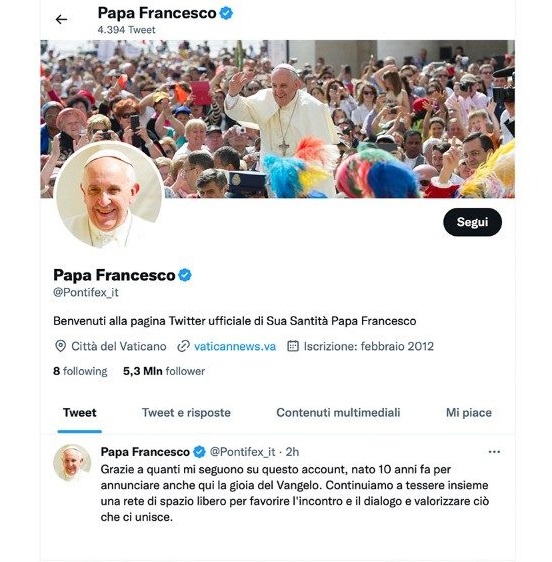The image size is (552, 562).
Task: Click the link icon beside vaticannews.va
Action: click(x=183, y=346)
